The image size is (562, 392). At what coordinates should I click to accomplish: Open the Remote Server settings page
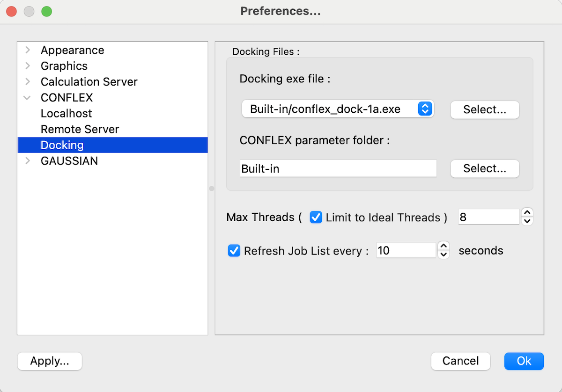coord(80,129)
